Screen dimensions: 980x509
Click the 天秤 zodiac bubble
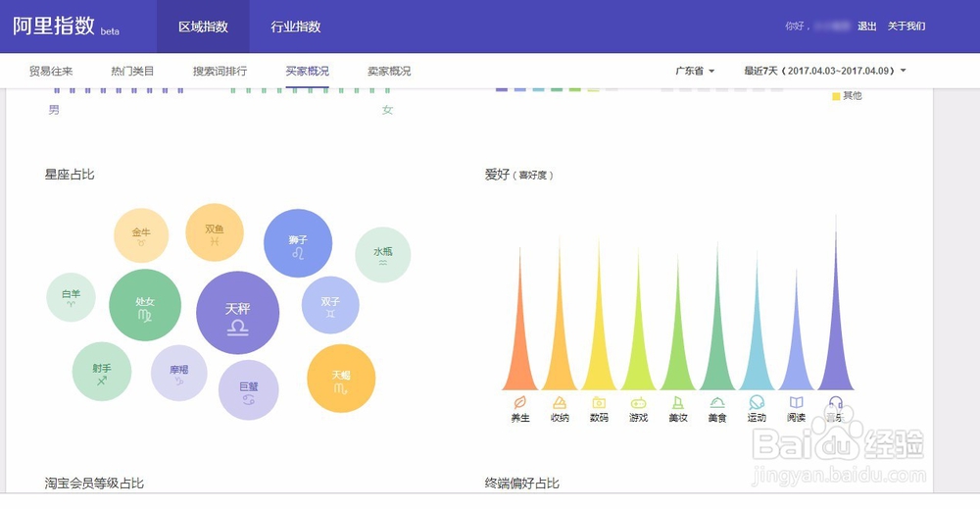(x=237, y=313)
